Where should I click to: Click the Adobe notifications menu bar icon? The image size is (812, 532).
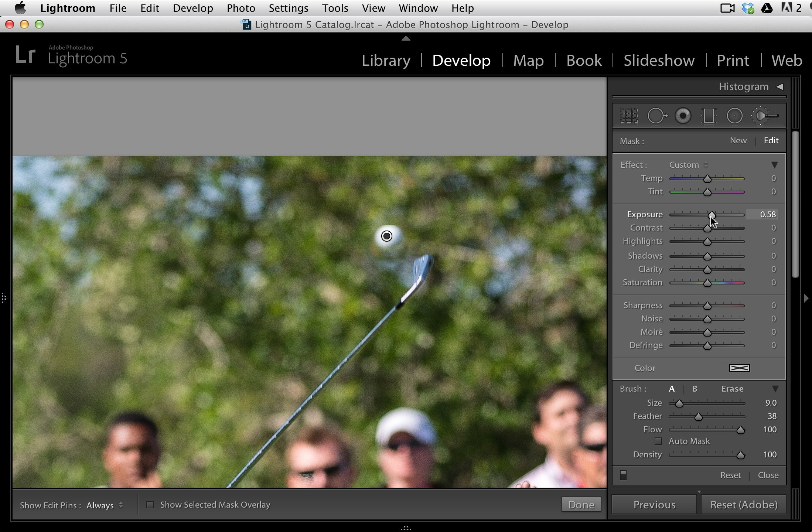tap(791, 8)
